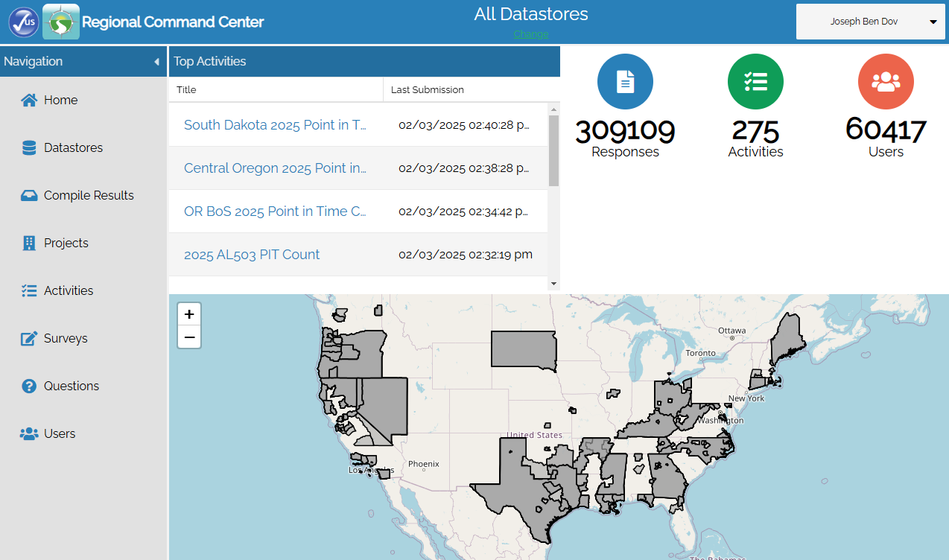Click the Datastores database icon
Viewport: 949px width, 560px height.
click(29, 148)
